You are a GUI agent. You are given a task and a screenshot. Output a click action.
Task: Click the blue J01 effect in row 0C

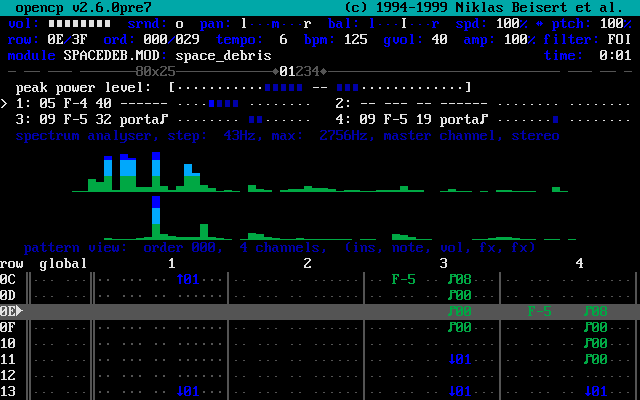(x=188, y=279)
